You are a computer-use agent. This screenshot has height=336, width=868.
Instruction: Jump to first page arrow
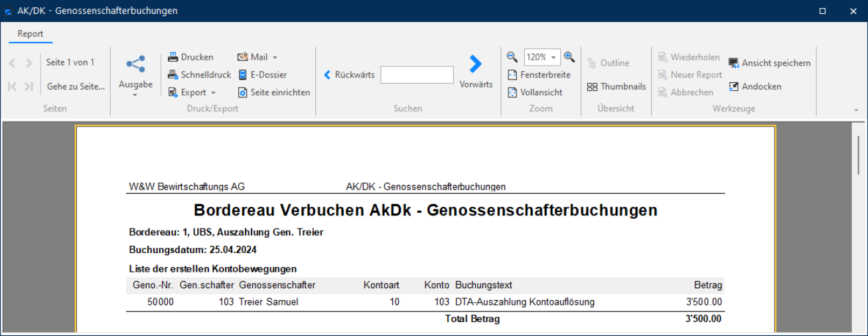(x=12, y=86)
